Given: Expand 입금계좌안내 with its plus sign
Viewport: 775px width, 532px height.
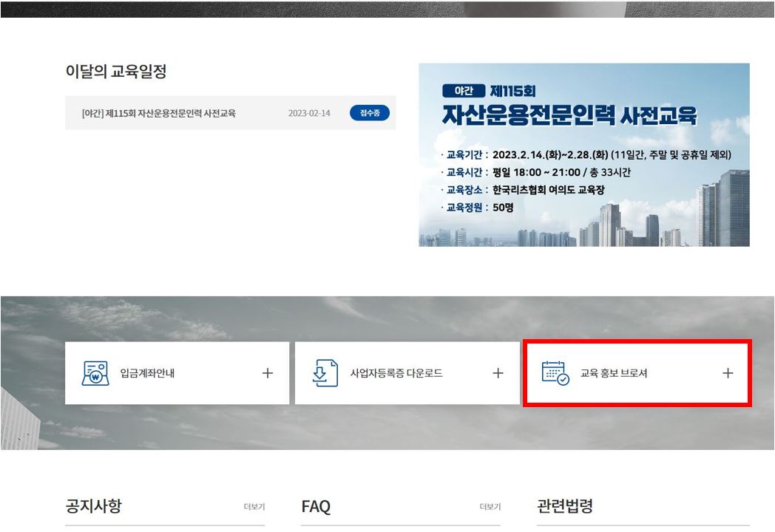Looking at the screenshot, I should [268, 373].
